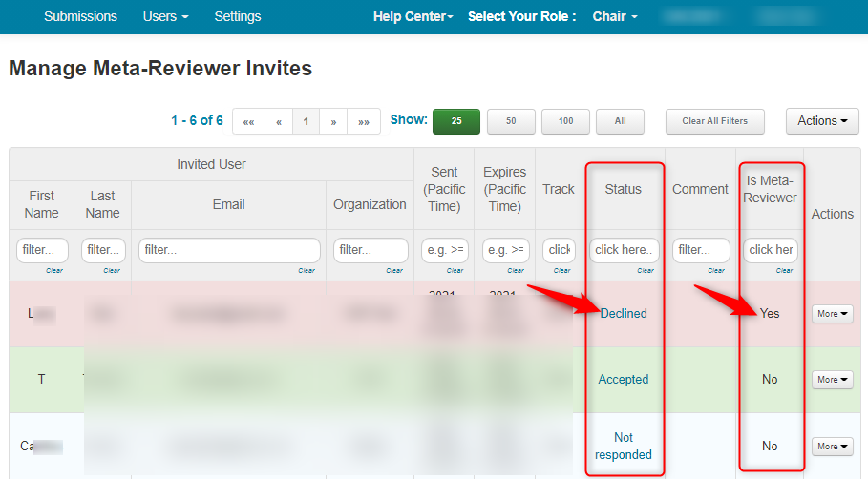868x479 pixels.
Task: Open the Track filter selector
Action: (560, 250)
